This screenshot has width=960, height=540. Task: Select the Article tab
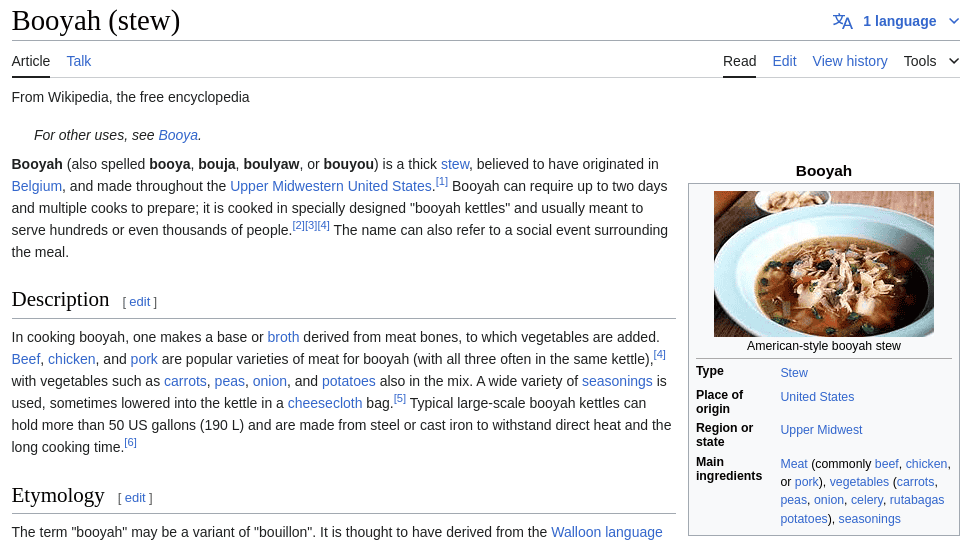(31, 61)
